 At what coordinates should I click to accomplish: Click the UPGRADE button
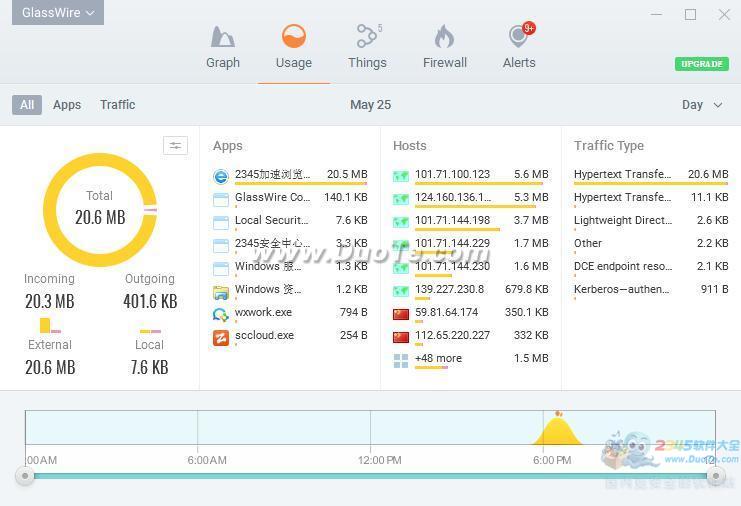702,64
